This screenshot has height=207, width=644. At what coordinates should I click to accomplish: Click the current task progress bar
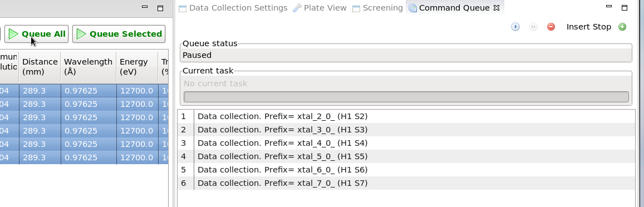coord(406,96)
